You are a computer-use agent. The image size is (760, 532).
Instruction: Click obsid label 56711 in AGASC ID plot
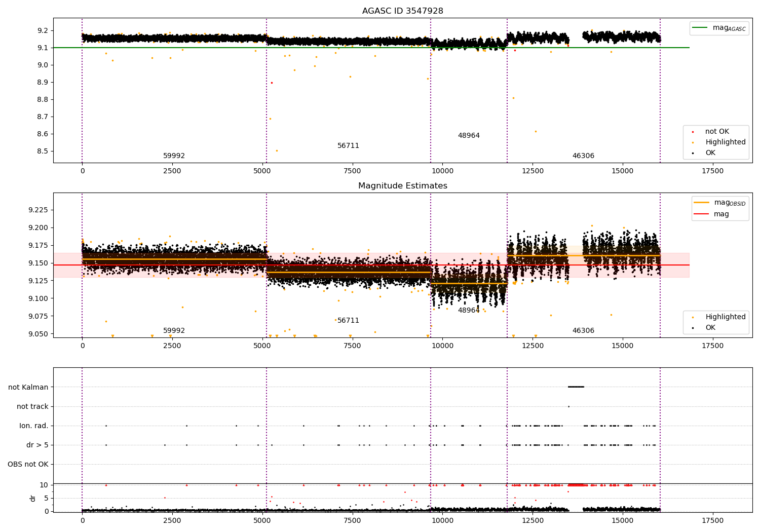pos(348,146)
